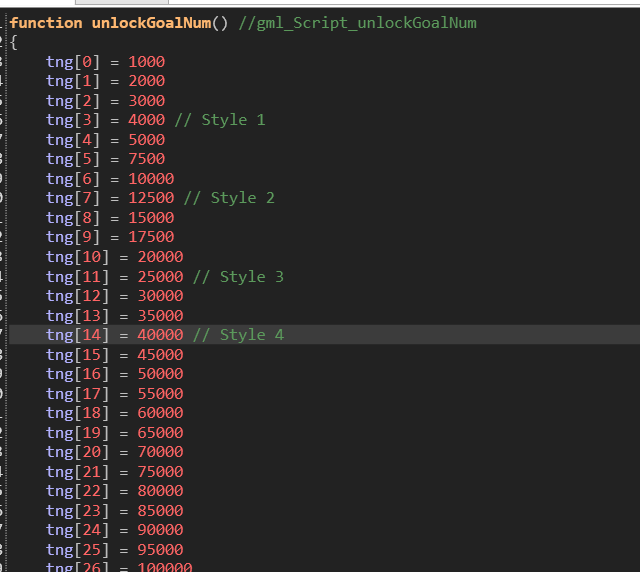Click the value 7500 on the tng[5] line

147,159
